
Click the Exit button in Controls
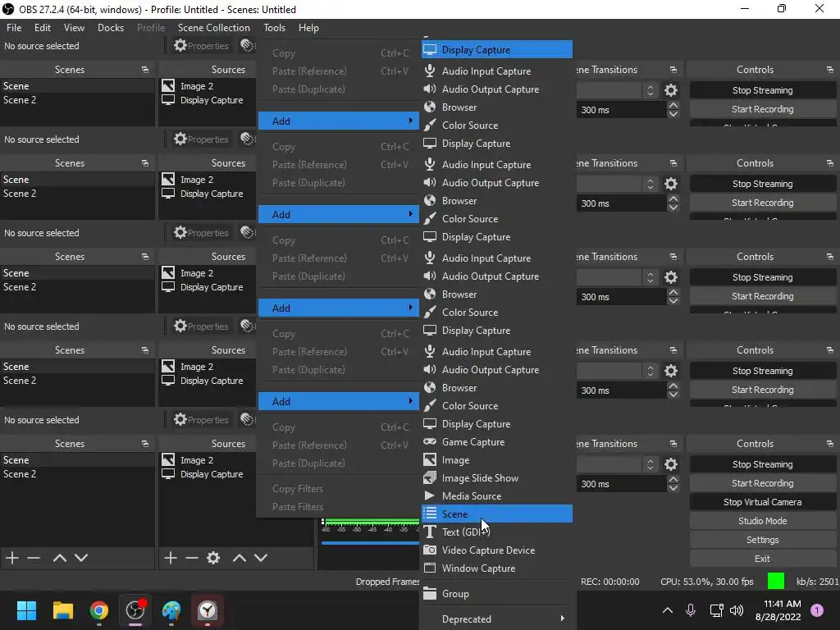[x=762, y=559]
